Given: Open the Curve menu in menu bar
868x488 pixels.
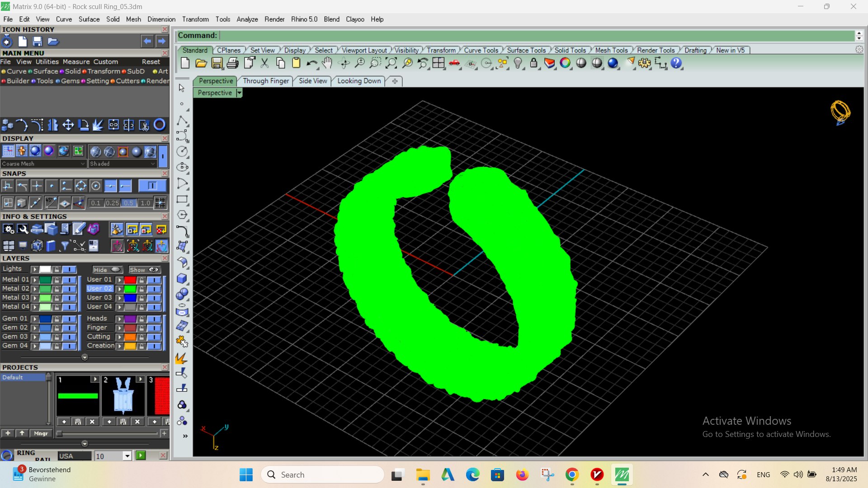Looking at the screenshot, I should pos(64,19).
